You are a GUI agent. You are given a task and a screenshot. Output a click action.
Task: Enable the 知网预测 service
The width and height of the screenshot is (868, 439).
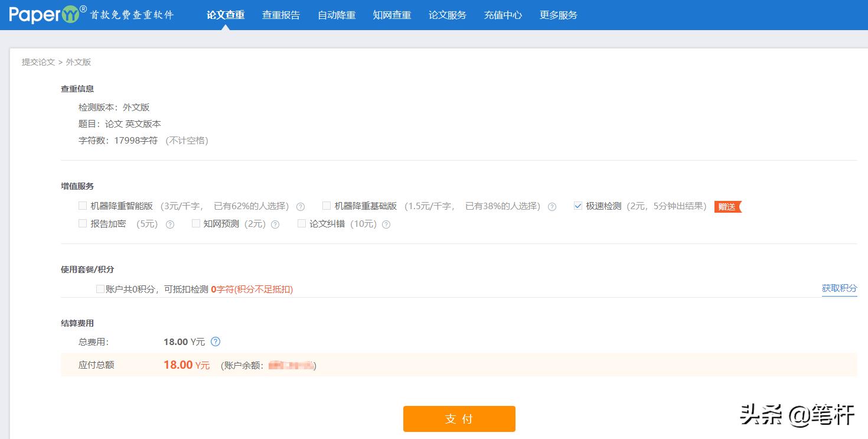pyautogui.click(x=195, y=223)
